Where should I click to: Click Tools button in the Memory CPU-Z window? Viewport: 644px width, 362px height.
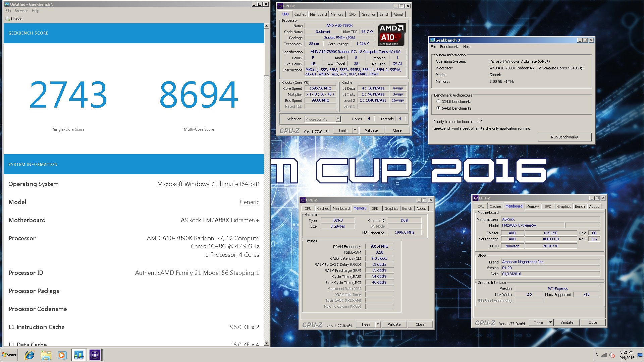coord(365,324)
